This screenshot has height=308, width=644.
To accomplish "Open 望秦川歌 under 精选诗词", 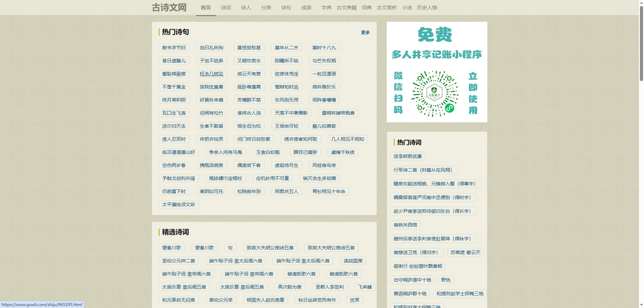I will coord(171,248).
